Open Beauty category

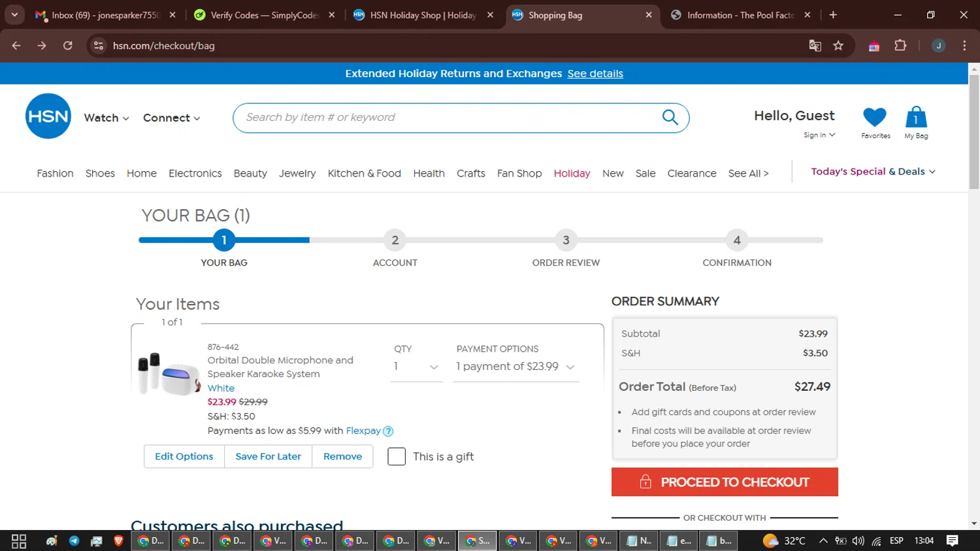[x=250, y=173]
